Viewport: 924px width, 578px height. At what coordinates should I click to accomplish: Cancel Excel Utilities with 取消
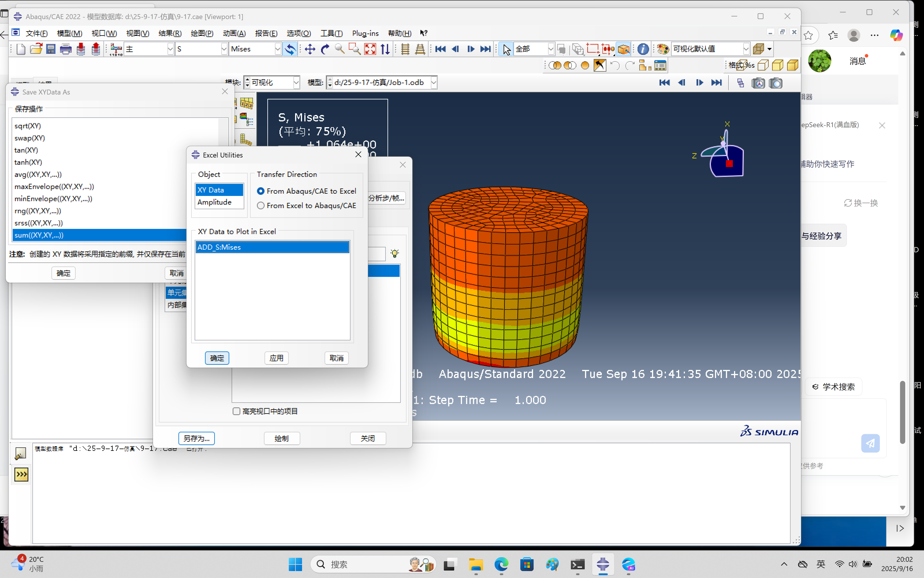(336, 358)
